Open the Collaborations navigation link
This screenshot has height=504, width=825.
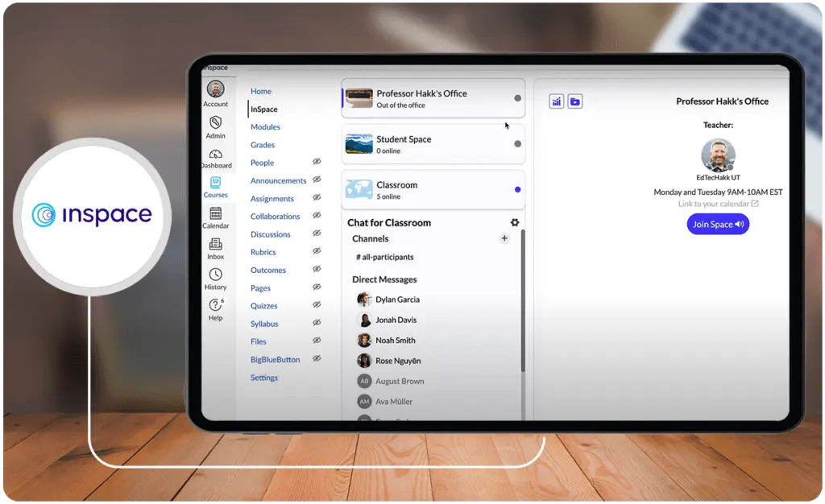pos(276,216)
